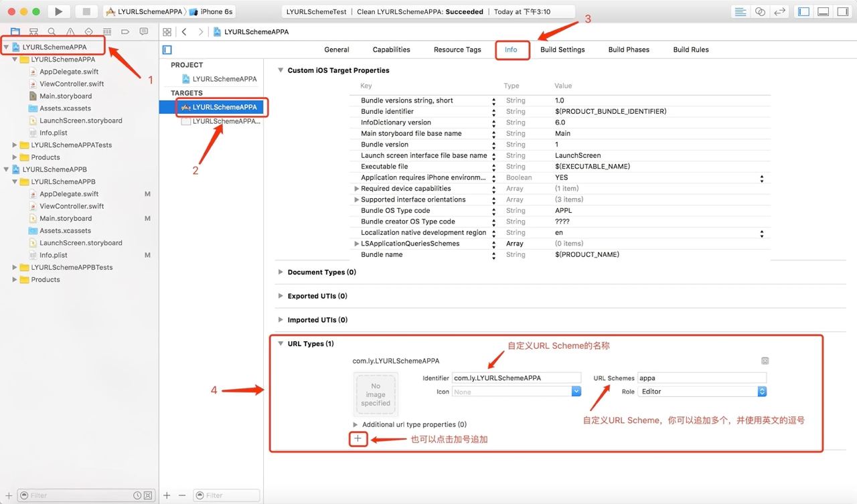Viewport: 857px width, 504px height.
Task: Show the Version editor arrows icon
Action: 779,11
